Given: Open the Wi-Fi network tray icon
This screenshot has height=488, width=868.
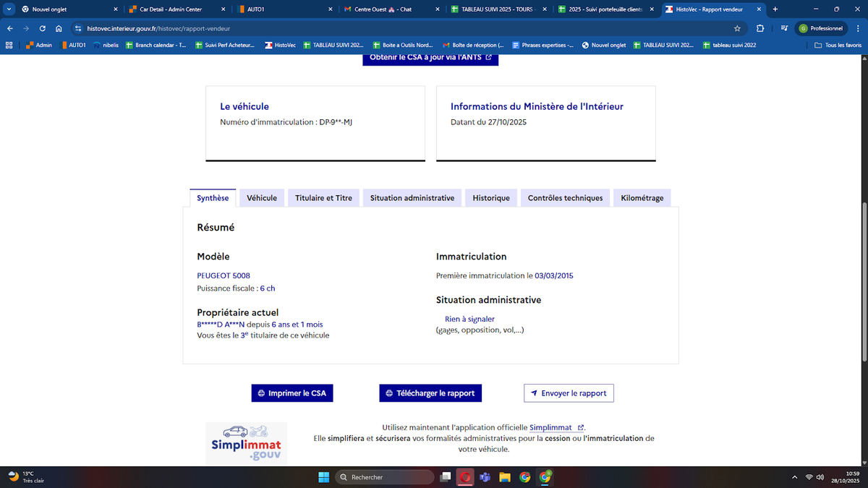Looking at the screenshot, I should point(809,477).
